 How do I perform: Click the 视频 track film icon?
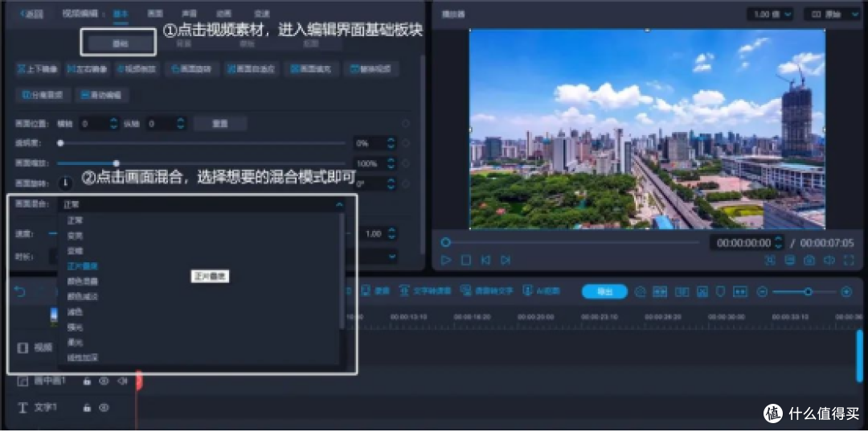pos(23,348)
